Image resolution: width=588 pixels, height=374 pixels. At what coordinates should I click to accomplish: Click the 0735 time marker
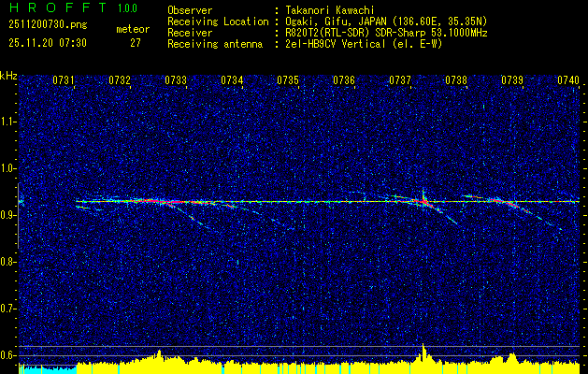[x=288, y=79]
